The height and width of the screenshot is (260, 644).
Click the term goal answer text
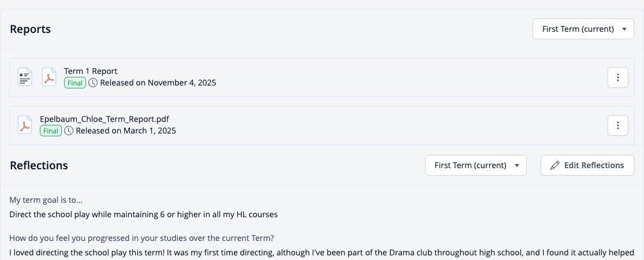click(143, 214)
